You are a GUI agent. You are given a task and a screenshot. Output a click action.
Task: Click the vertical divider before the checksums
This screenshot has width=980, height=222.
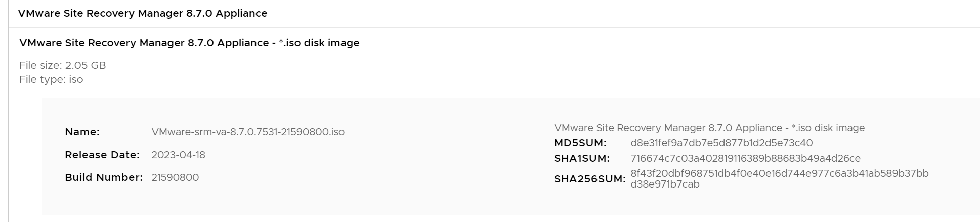[525, 156]
